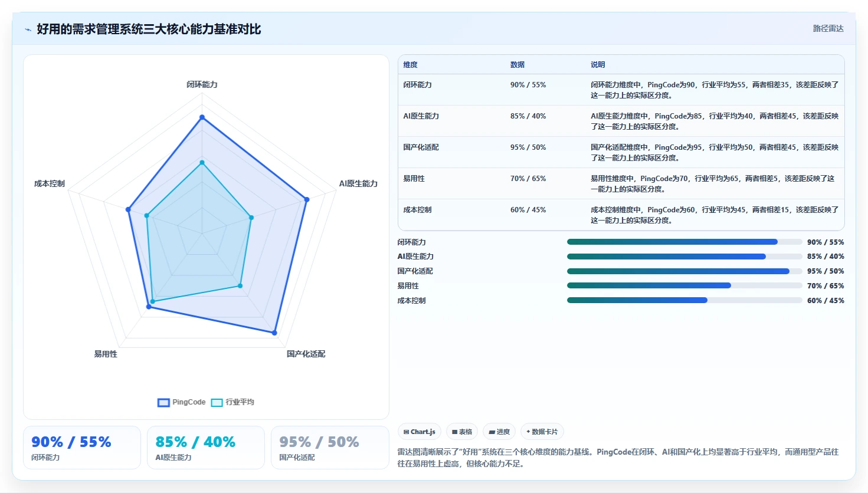Click the 90% / 55% 闭环能力 data card

[x=82, y=448]
